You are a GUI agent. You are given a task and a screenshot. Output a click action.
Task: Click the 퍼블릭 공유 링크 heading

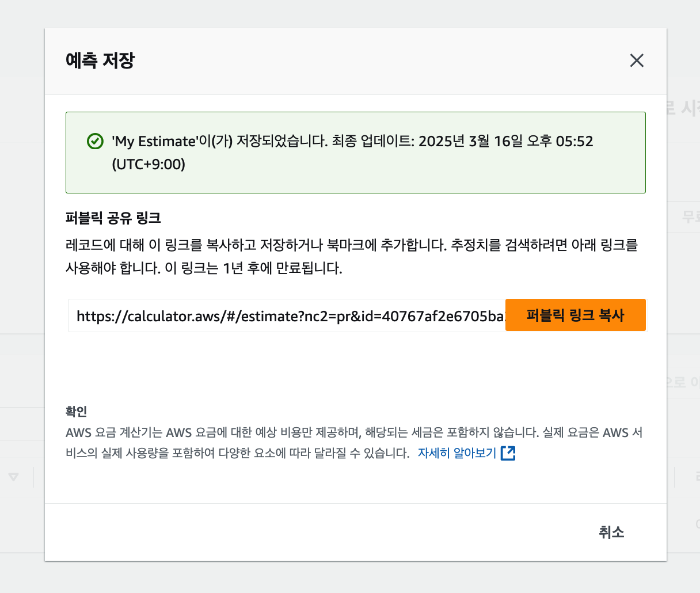(x=113, y=218)
